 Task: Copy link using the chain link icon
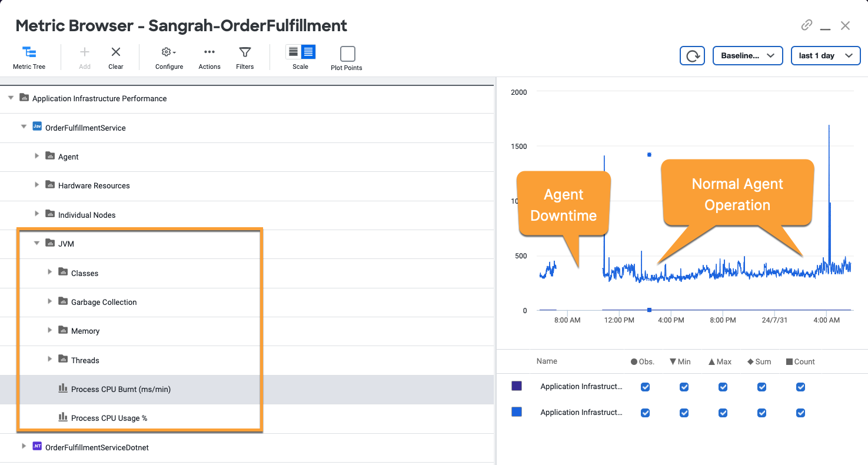[807, 25]
